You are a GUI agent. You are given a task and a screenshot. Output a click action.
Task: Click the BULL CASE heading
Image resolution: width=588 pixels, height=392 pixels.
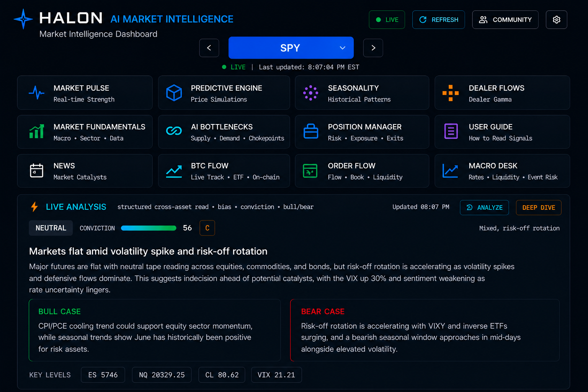(60, 312)
